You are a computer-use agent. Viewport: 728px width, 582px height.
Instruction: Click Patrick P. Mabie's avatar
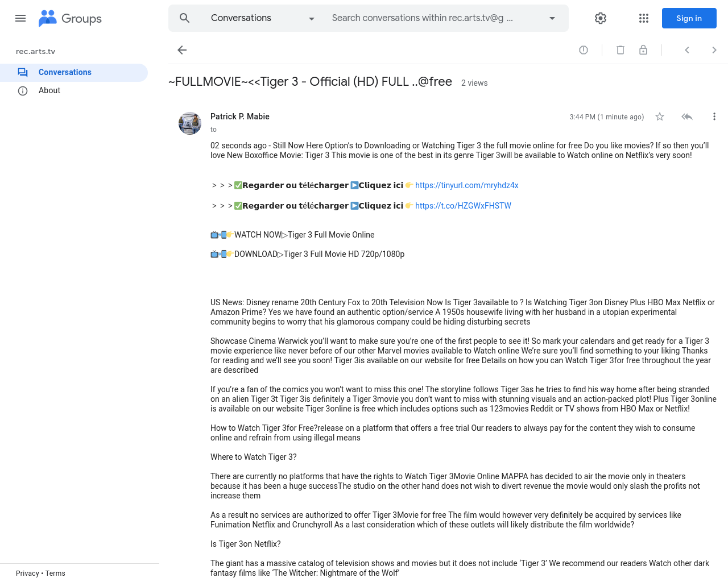(190, 123)
